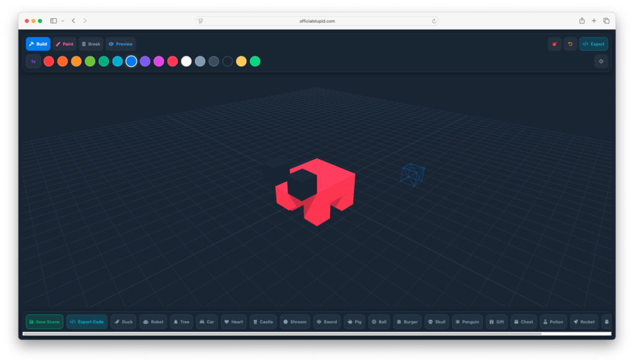Insert the Rocket preset
This screenshot has width=634, height=364.
pyautogui.click(x=583, y=321)
